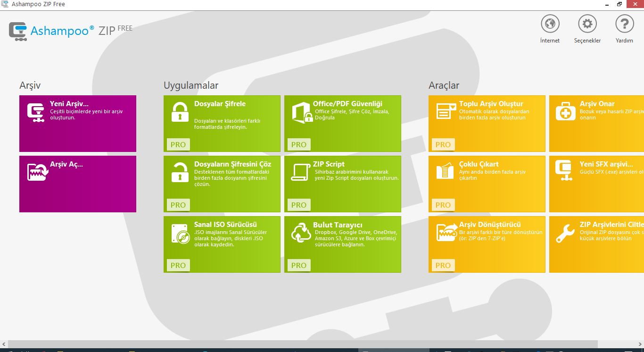The width and height of the screenshot is (644, 352).
Task: Click PRO badge on ZIP Script tile
Action: pyautogui.click(x=299, y=205)
